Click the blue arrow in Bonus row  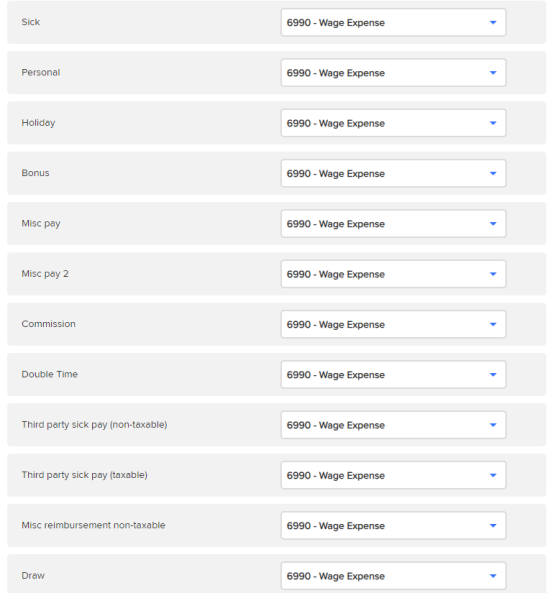pos(493,174)
